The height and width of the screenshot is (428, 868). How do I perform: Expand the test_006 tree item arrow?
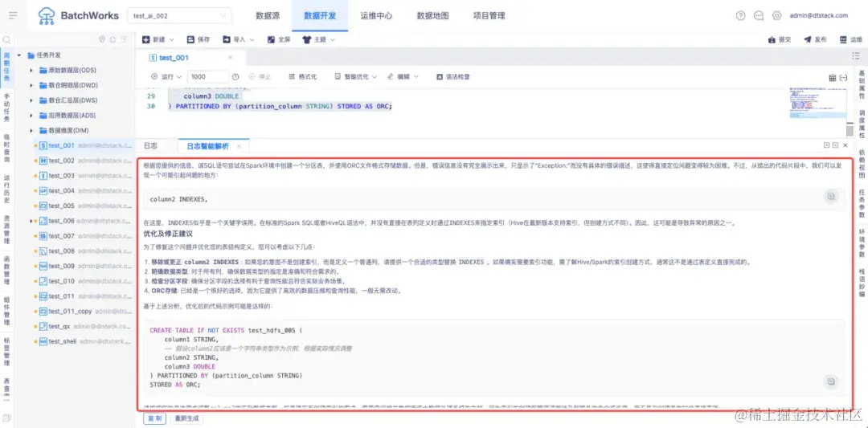click(31, 221)
